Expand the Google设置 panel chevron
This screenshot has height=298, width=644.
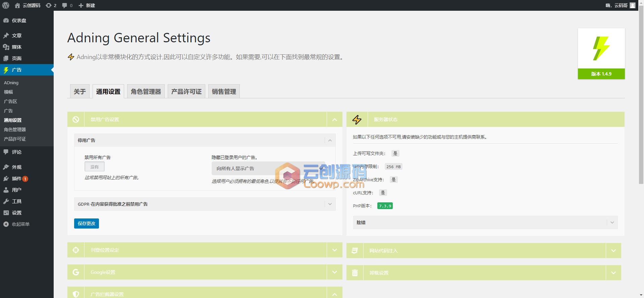334,272
